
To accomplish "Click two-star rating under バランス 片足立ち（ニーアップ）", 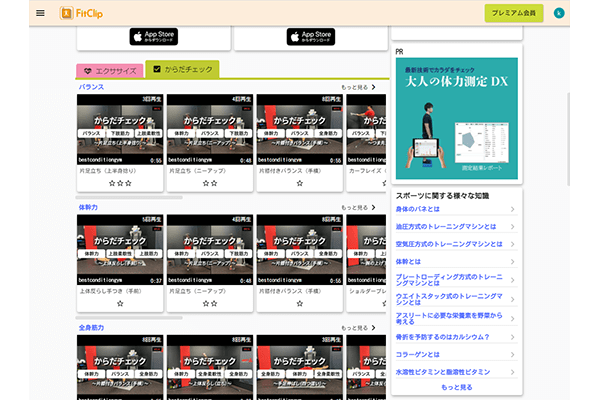I will coord(210,183).
